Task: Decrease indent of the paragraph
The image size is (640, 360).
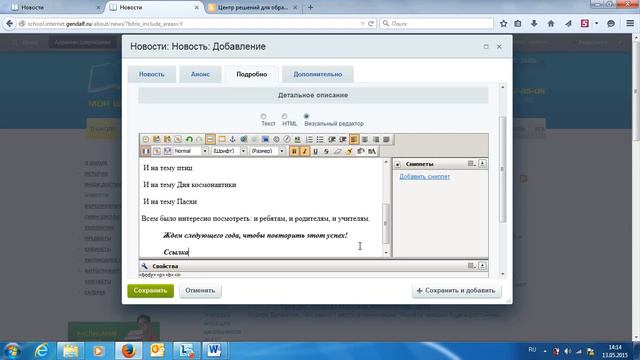Action: click(332, 140)
